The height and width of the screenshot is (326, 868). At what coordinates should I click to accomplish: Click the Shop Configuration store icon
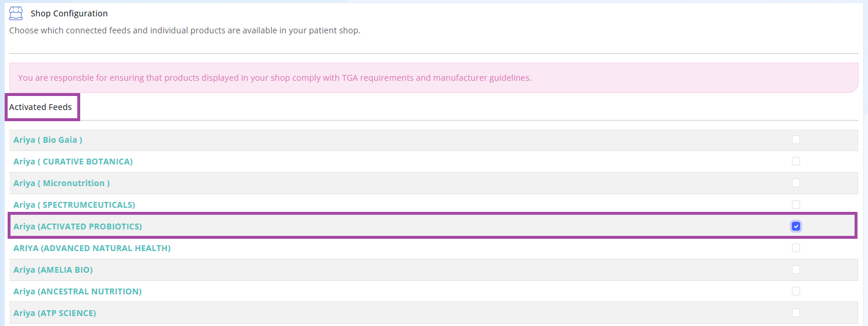[x=16, y=13]
